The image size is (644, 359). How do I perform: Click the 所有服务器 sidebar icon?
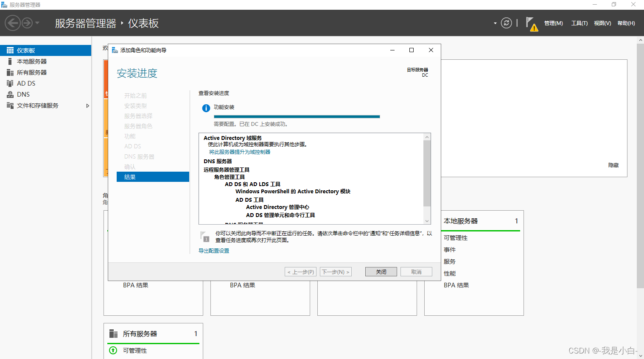(10, 72)
